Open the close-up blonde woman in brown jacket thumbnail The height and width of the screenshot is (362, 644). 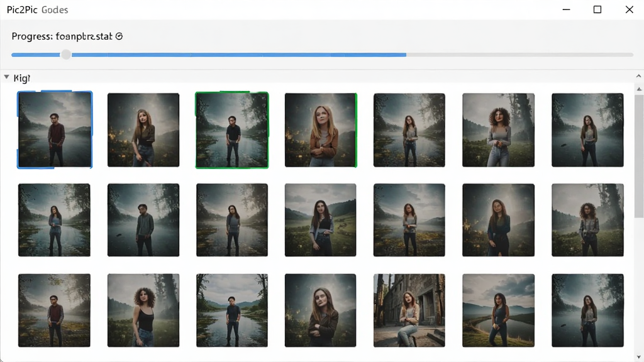(x=321, y=129)
